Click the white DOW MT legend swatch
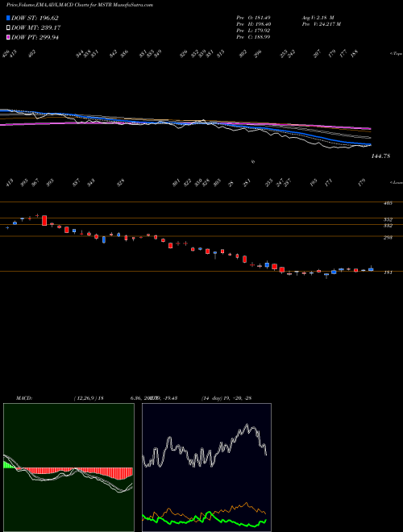 [8, 28]
